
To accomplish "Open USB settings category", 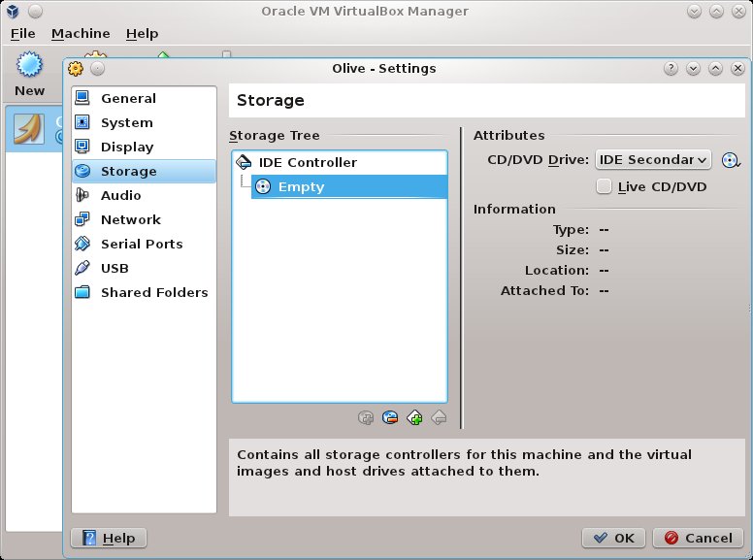I will (x=144, y=268).
